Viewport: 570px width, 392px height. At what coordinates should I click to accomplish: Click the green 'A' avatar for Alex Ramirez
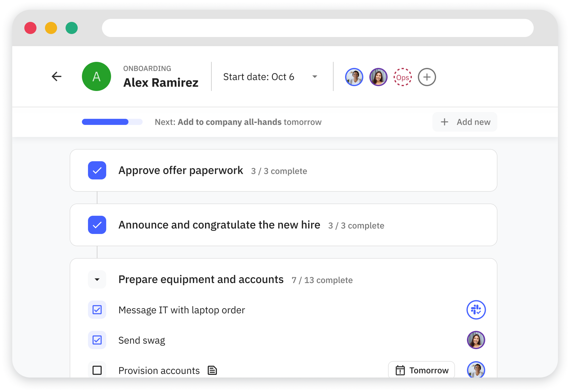click(96, 77)
